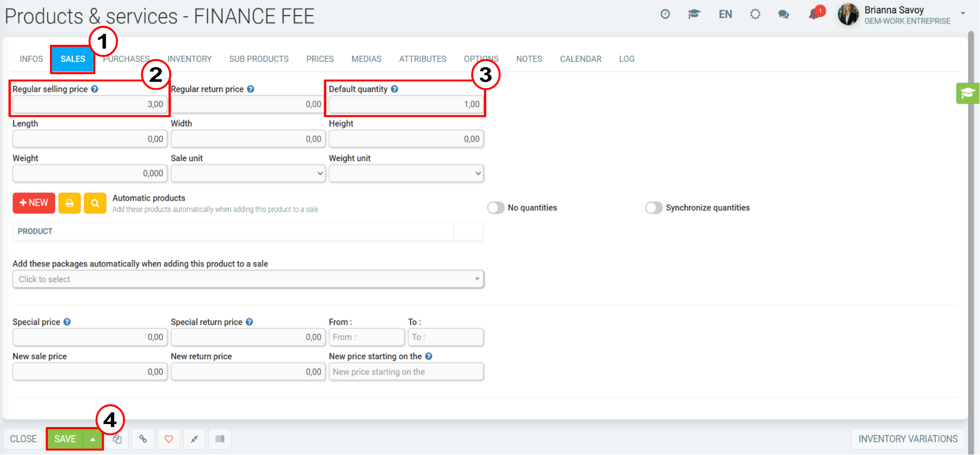
Task: Click Special price help icon
Action: pos(67,322)
